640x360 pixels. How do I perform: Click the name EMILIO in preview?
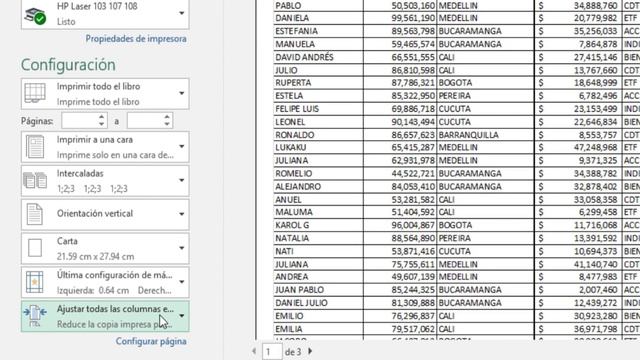tap(289, 316)
